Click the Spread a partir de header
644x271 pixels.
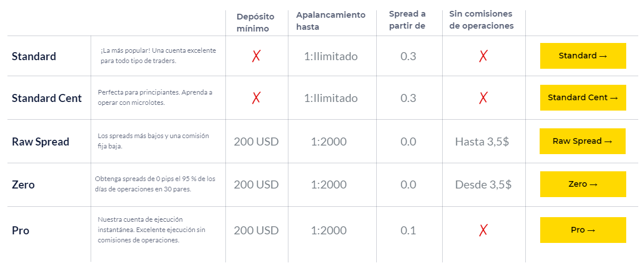coord(407,19)
